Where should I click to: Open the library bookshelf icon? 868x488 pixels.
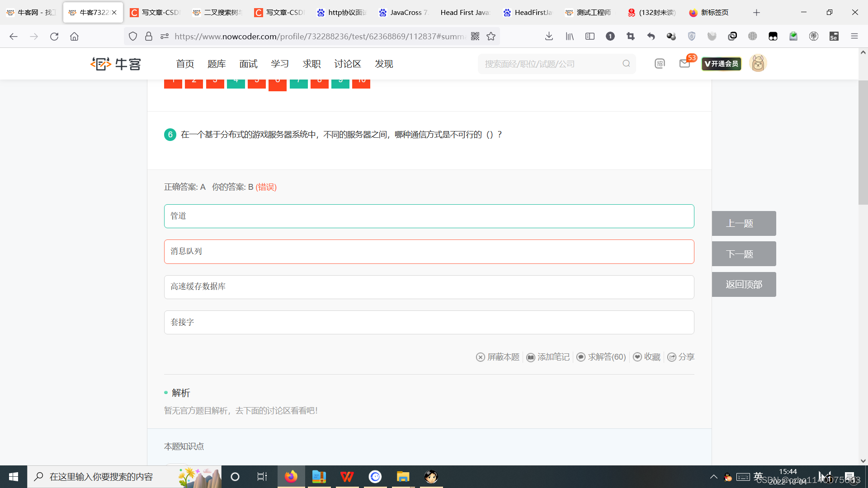point(570,36)
